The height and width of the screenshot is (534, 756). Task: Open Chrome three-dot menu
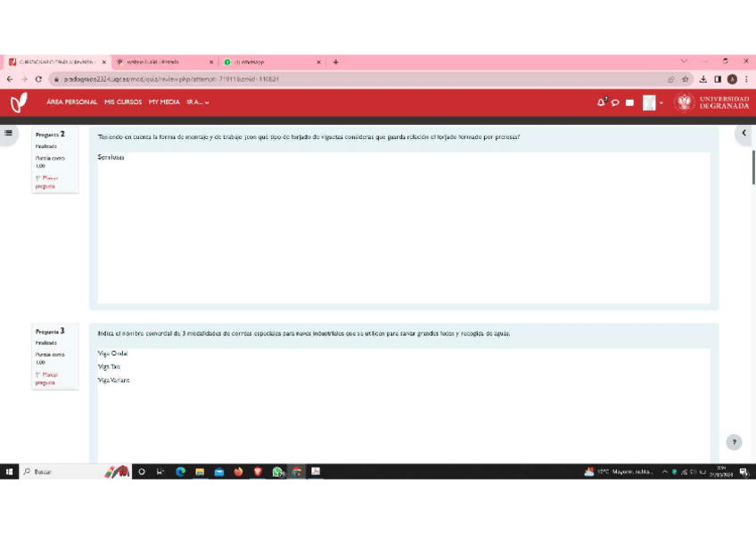click(x=746, y=79)
